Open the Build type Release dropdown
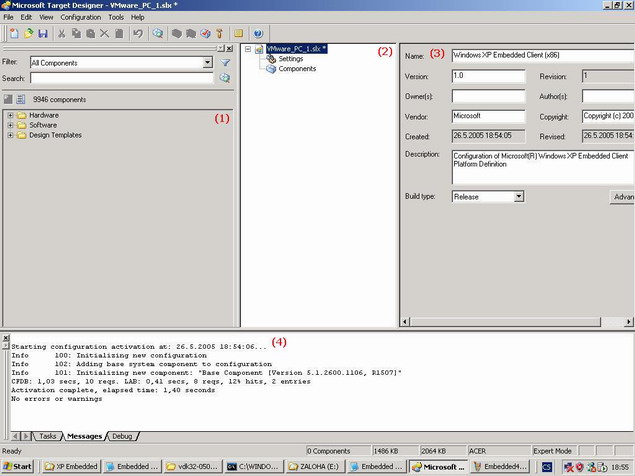 519,196
